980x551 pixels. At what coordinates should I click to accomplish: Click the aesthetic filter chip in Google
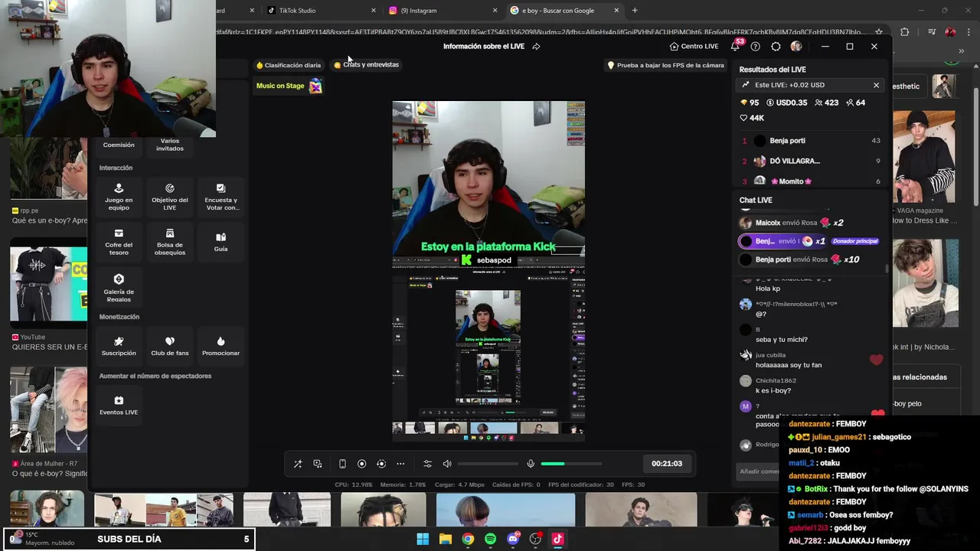910,86
